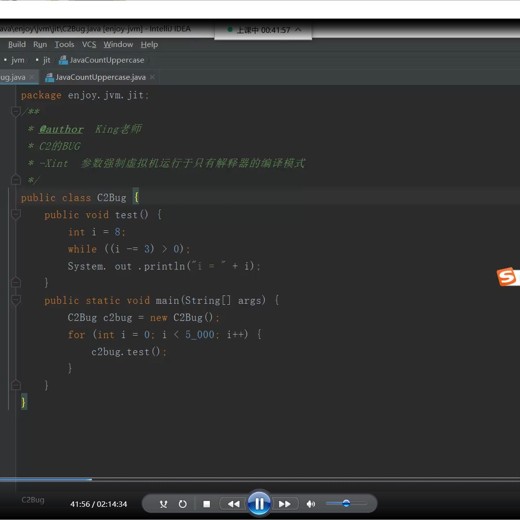
Task: Switch to the ug.java editor tab
Action: [13, 77]
